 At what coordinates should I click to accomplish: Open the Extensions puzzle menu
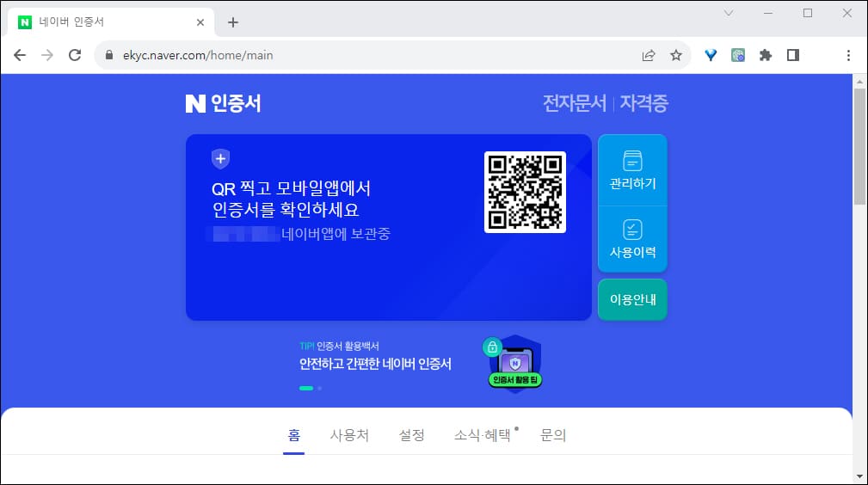coord(766,55)
